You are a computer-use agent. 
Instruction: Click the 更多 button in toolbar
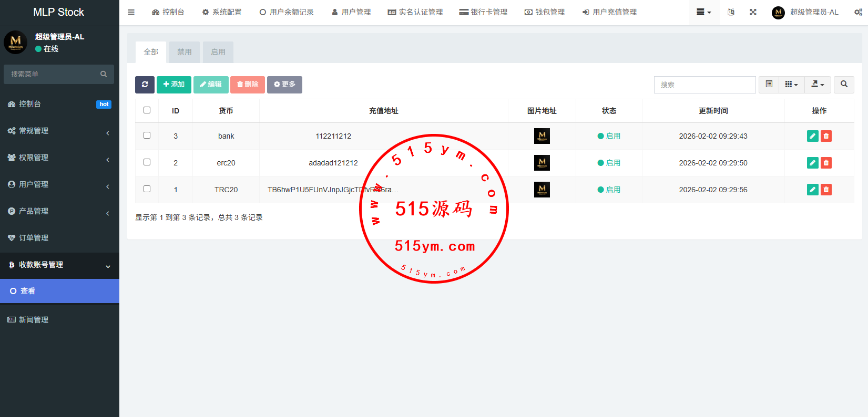(284, 85)
